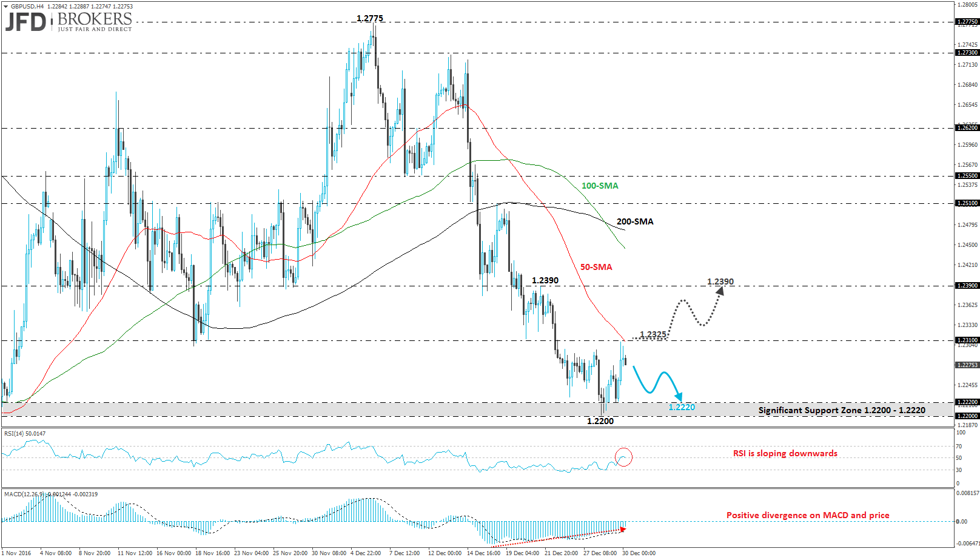Click the 14 Dec 16:00 time axis label
This screenshot has height=560, width=980.
click(x=484, y=553)
